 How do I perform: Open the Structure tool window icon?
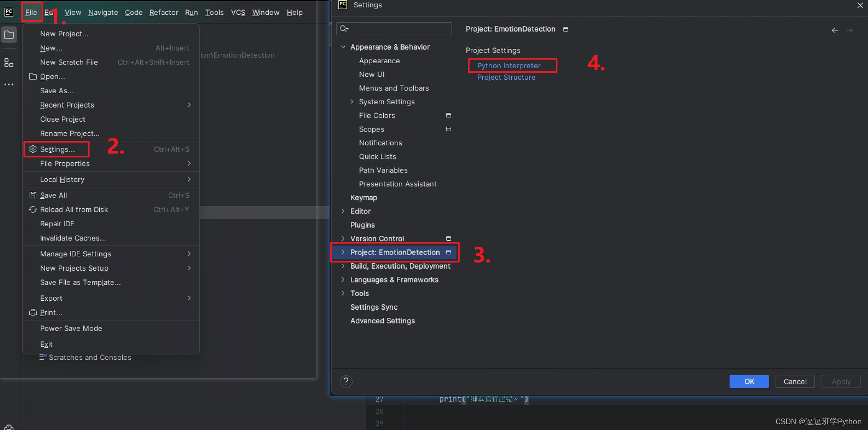click(x=9, y=63)
